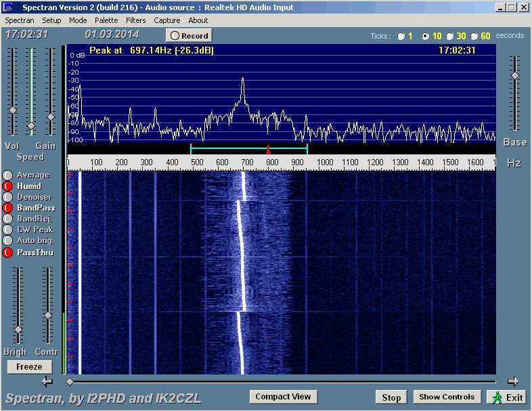Screen dimensions: 532x411
Task: Click the green running man Exit icon
Action: click(x=497, y=397)
